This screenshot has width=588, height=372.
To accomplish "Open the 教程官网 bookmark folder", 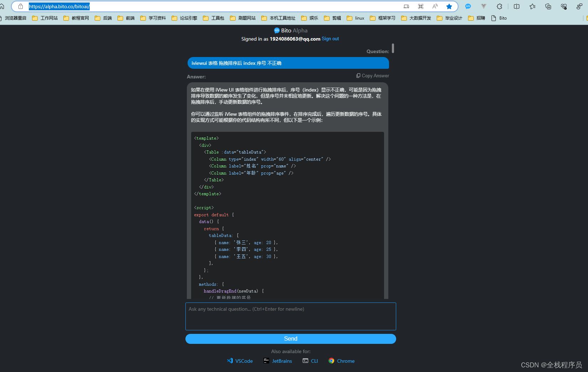I will (76, 18).
